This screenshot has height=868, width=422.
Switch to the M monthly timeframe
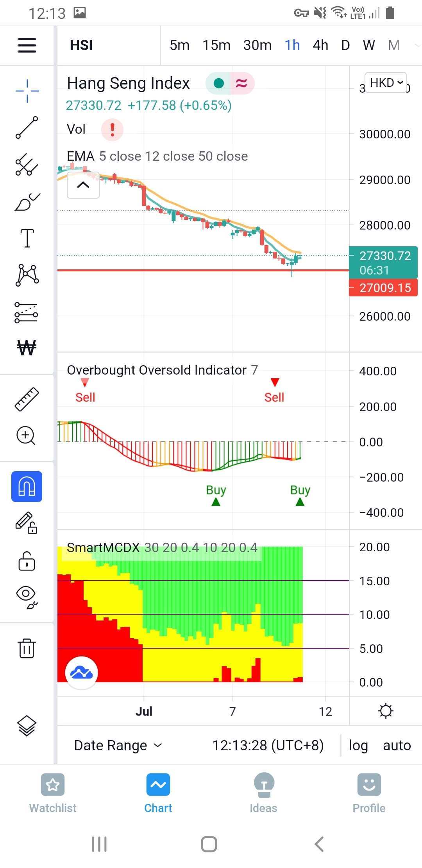394,45
